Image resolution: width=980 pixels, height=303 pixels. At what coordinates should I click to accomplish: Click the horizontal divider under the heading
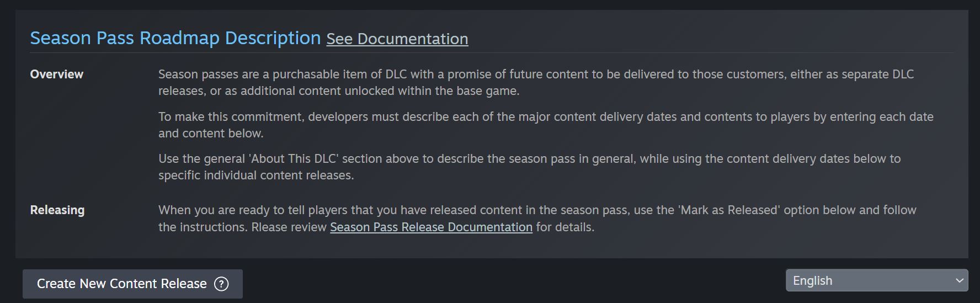[x=492, y=52]
